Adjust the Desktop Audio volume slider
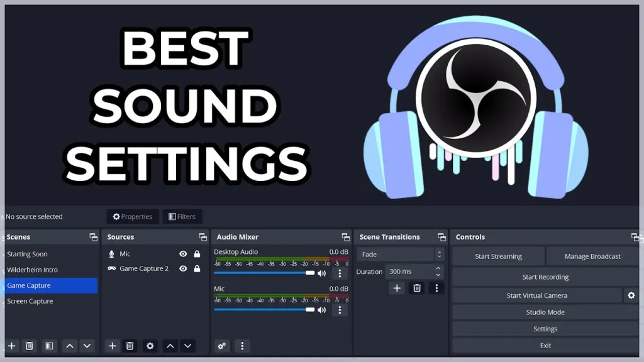This screenshot has height=362, width=644. pyautogui.click(x=264, y=273)
